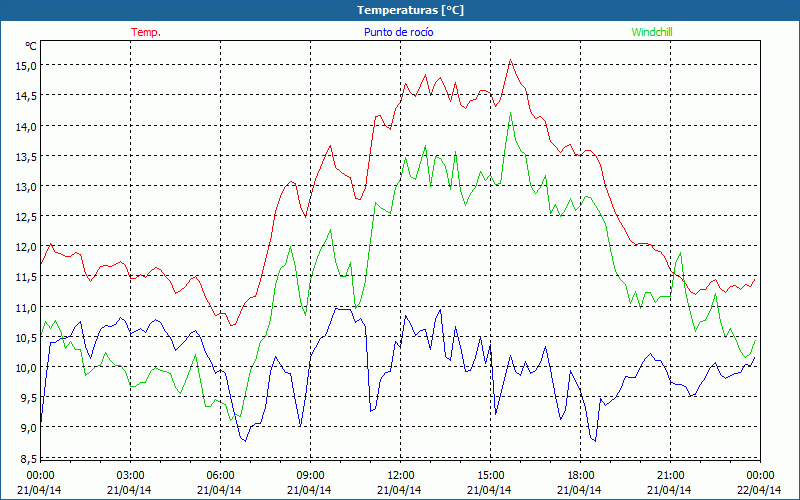Click the 12:00 time axis label

pyautogui.click(x=401, y=476)
